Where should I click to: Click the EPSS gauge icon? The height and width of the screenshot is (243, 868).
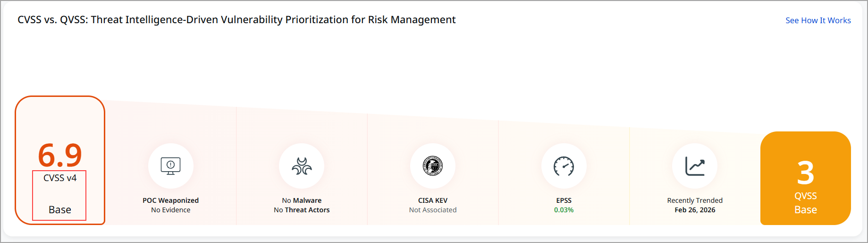click(564, 166)
